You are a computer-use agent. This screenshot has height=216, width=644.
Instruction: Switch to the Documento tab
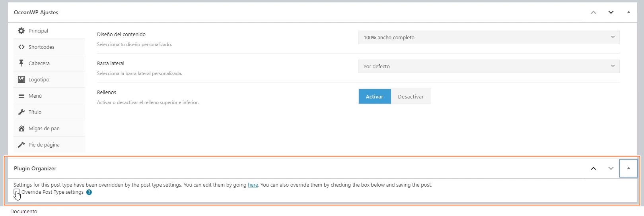(24, 211)
